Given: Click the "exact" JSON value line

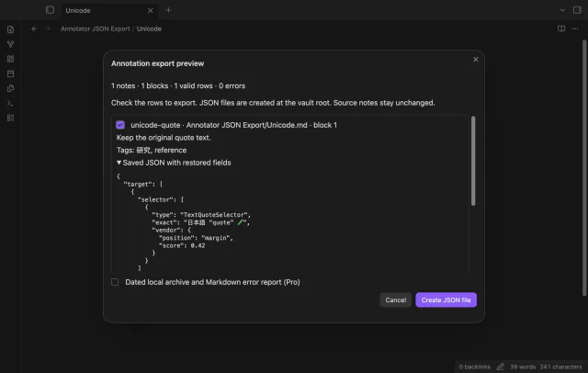Looking at the screenshot, I should [x=200, y=222].
